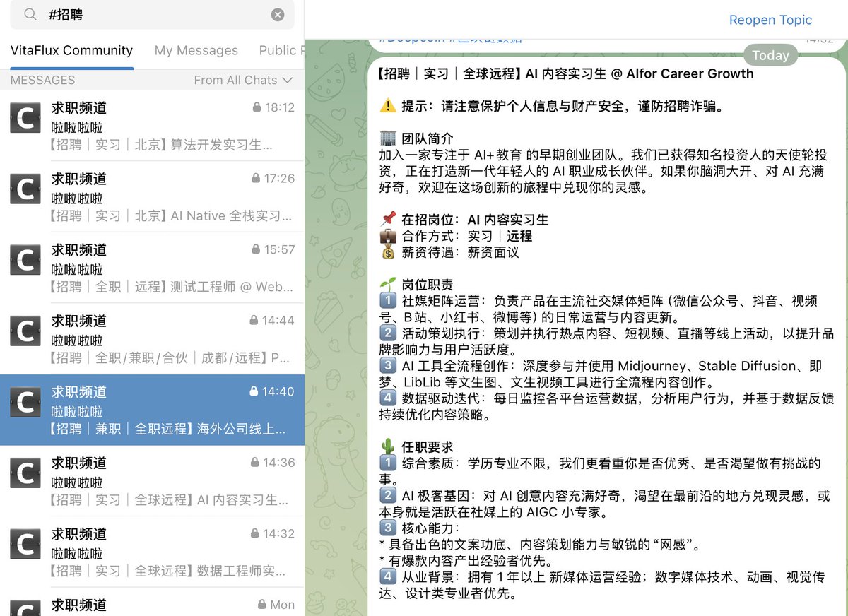
Task: Click 数据驱动迭代 duty line
Action: tap(606, 406)
